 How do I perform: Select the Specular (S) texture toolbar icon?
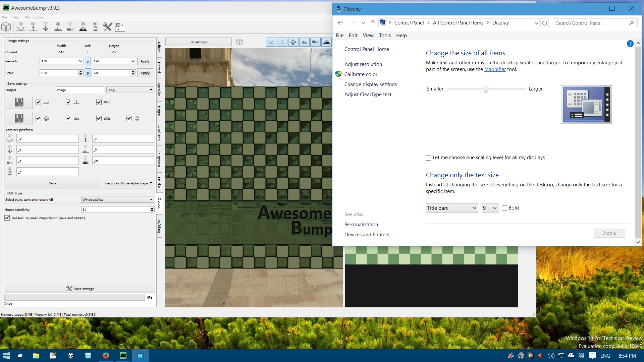(x=46, y=27)
